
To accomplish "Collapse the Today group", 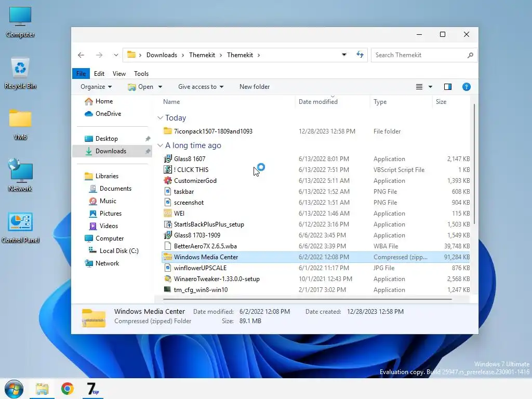I will pyautogui.click(x=160, y=118).
